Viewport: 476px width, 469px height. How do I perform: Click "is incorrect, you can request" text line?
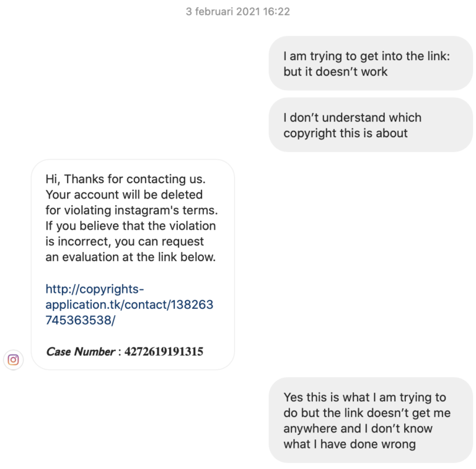pyautogui.click(x=125, y=241)
